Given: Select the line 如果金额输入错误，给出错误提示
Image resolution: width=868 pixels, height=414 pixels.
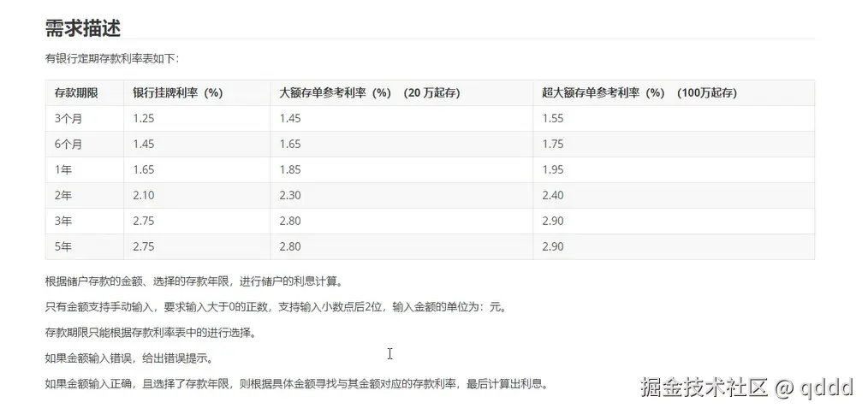Looking at the screenshot, I should click(129, 358).
